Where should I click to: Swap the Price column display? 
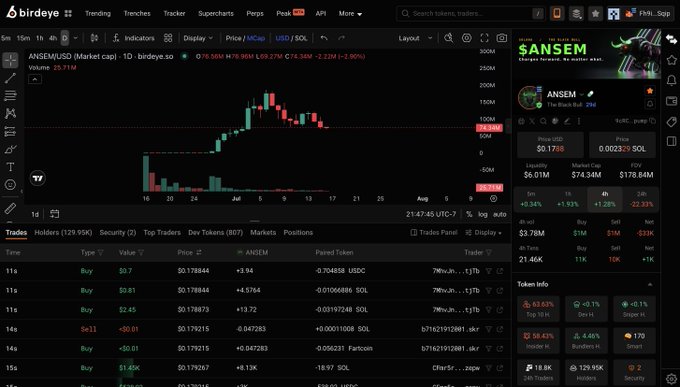(199, 253)
